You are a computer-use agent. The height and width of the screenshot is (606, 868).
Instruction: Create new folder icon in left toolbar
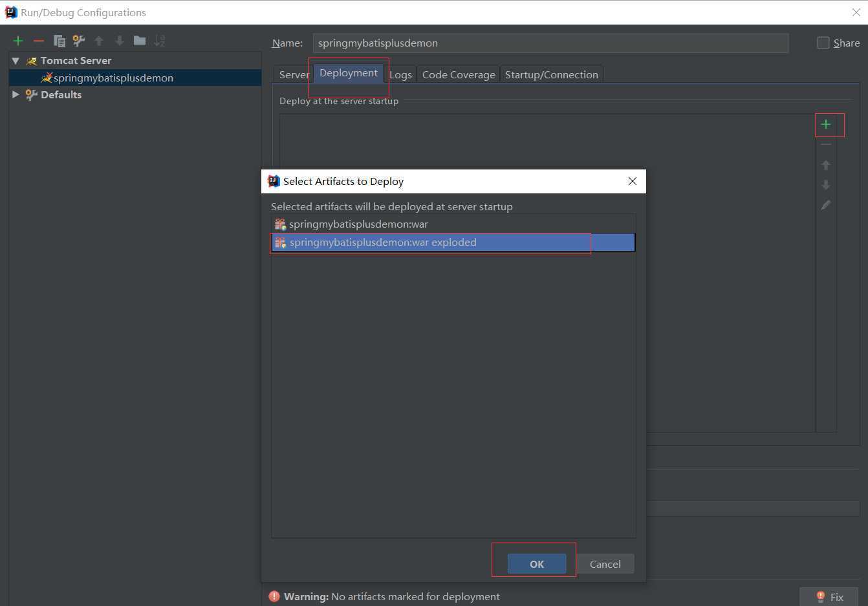(140, 40)
